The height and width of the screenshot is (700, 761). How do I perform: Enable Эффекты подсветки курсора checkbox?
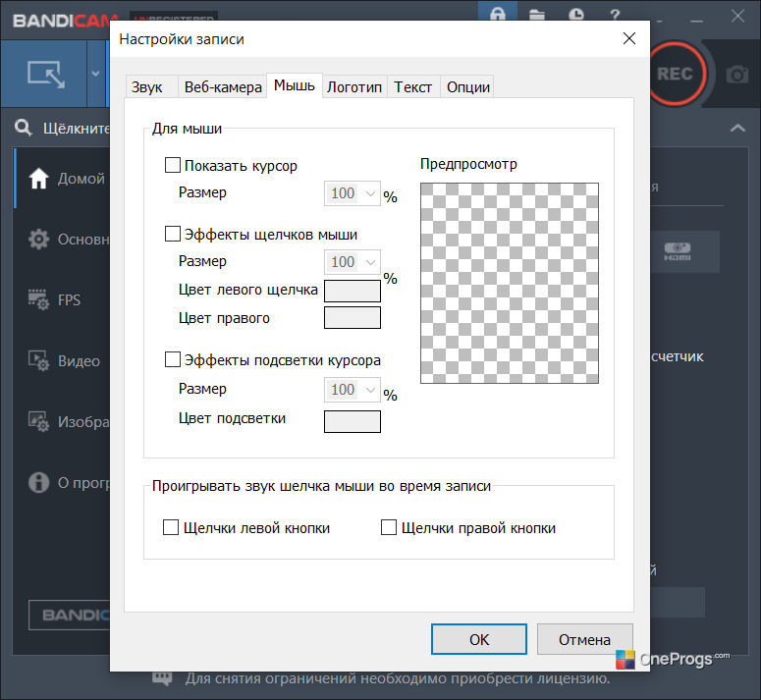click(x=173, y=359)
